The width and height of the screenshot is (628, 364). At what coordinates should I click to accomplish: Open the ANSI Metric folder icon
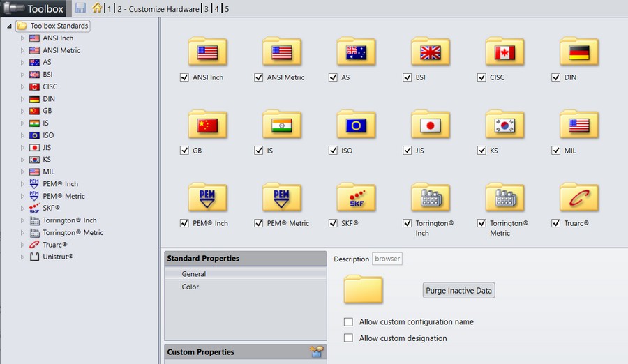tap(282, 52)
